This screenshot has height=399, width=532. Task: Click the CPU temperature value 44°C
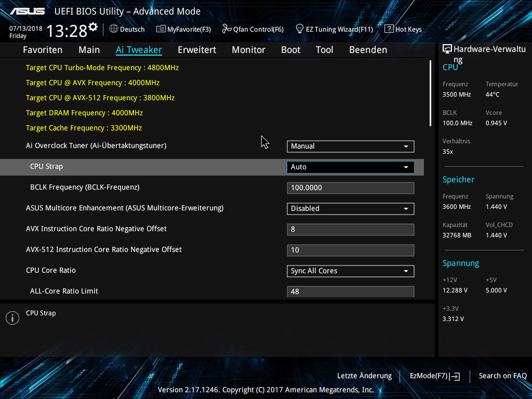tap(493, 95)
